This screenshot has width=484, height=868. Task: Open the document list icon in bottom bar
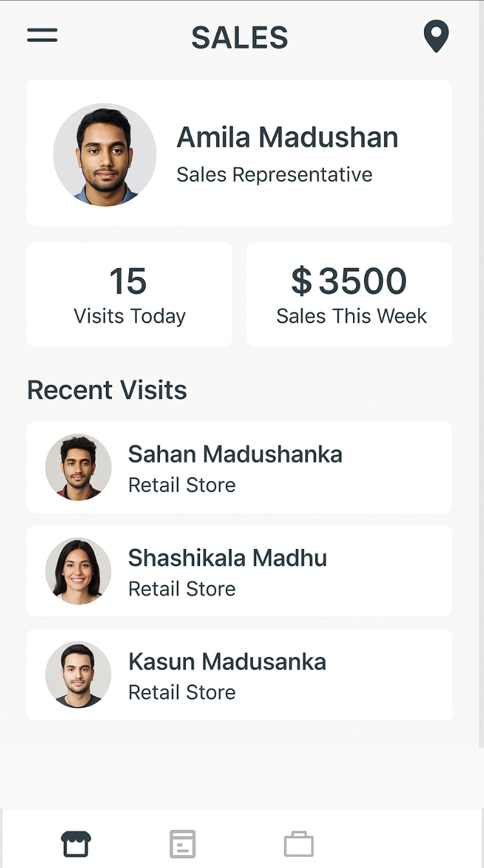point(183,843)
